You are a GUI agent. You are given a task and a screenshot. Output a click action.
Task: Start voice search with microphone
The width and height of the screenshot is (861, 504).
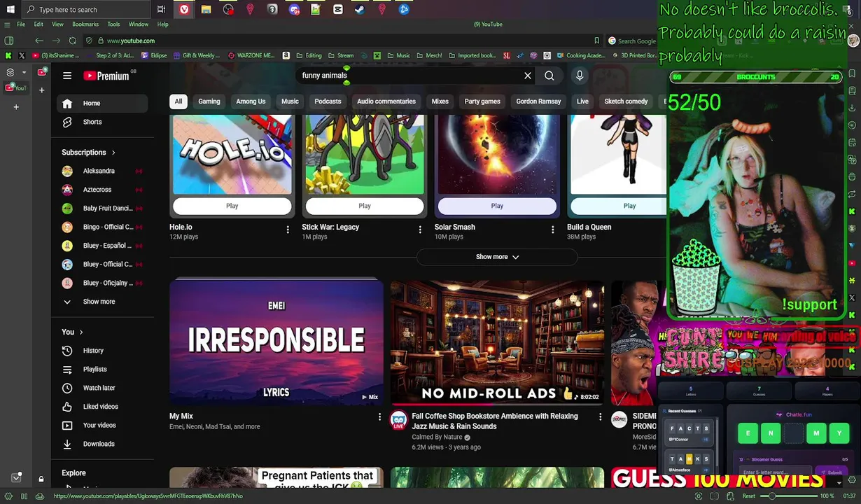580,76
